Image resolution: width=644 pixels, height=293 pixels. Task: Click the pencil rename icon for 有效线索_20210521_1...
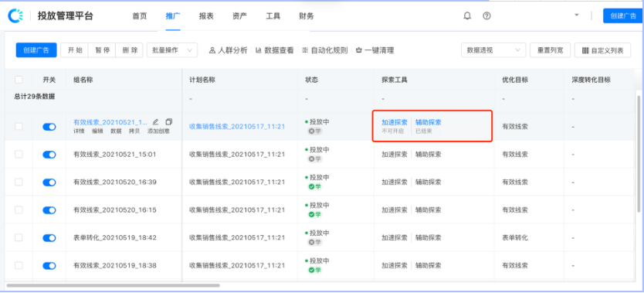point(155,121)
